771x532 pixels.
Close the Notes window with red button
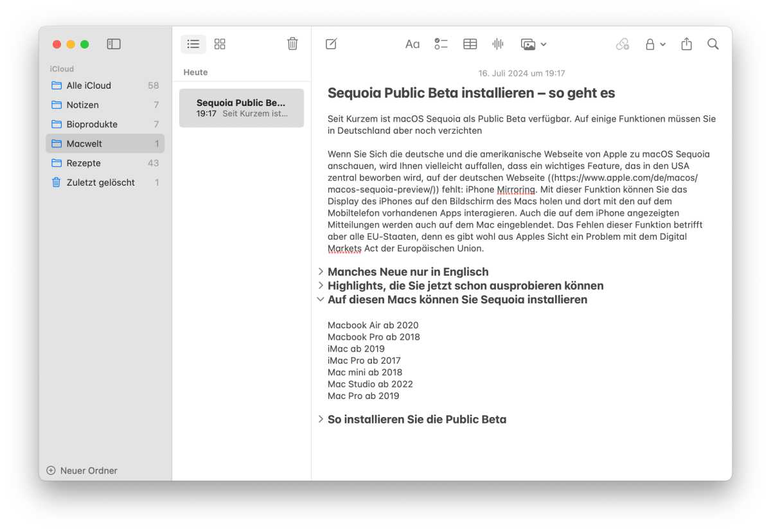click(57, 44)
